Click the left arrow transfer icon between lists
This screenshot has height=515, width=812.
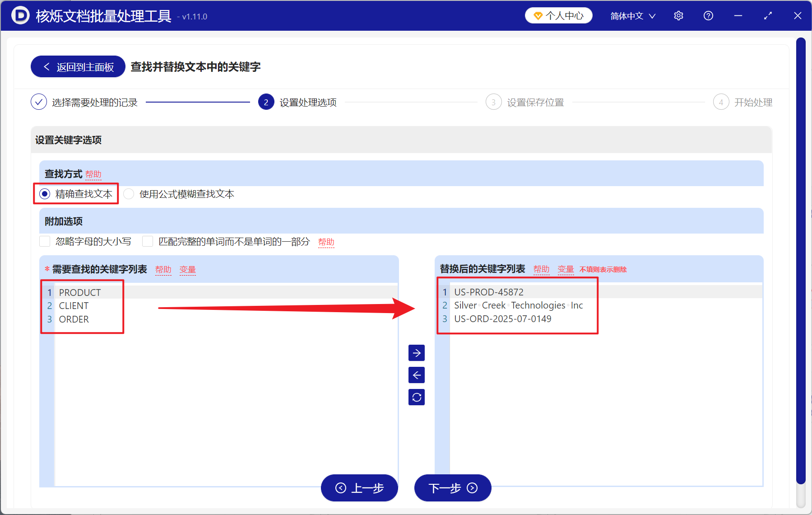[x=416, y=375]
